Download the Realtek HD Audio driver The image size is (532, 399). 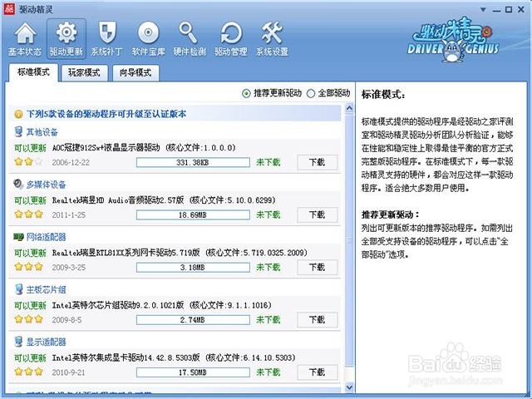318,214
